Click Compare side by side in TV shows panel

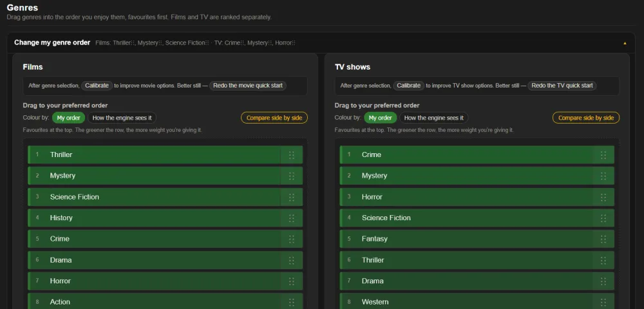(x=586, y=118)
